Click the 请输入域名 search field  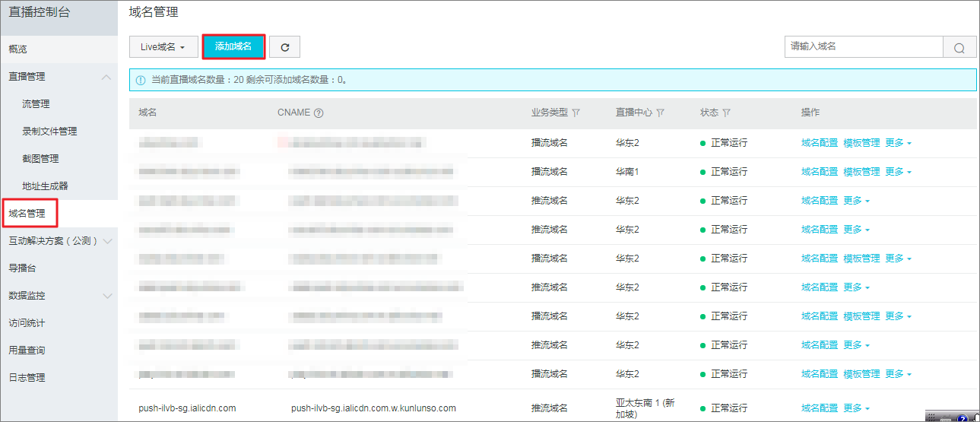pos(863,46)
